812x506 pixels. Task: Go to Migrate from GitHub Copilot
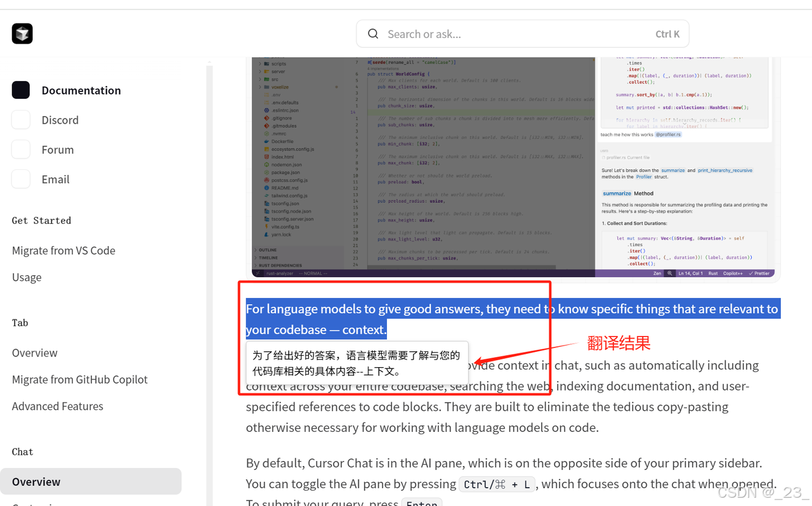[80, 379]
